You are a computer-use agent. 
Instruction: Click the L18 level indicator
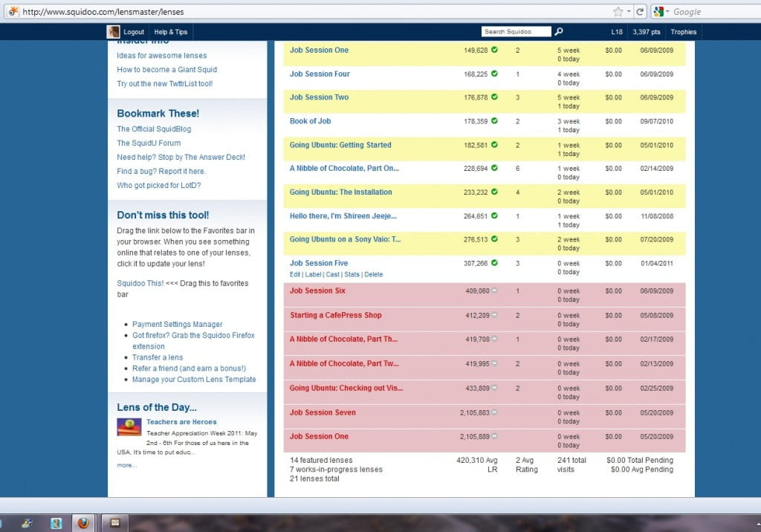(x=616, y=32)
